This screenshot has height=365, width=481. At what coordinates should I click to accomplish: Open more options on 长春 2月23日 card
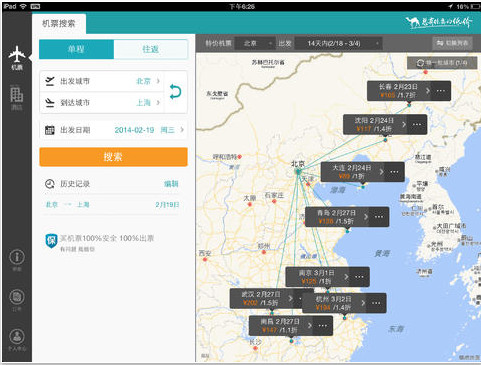click(x=441, y=91)
